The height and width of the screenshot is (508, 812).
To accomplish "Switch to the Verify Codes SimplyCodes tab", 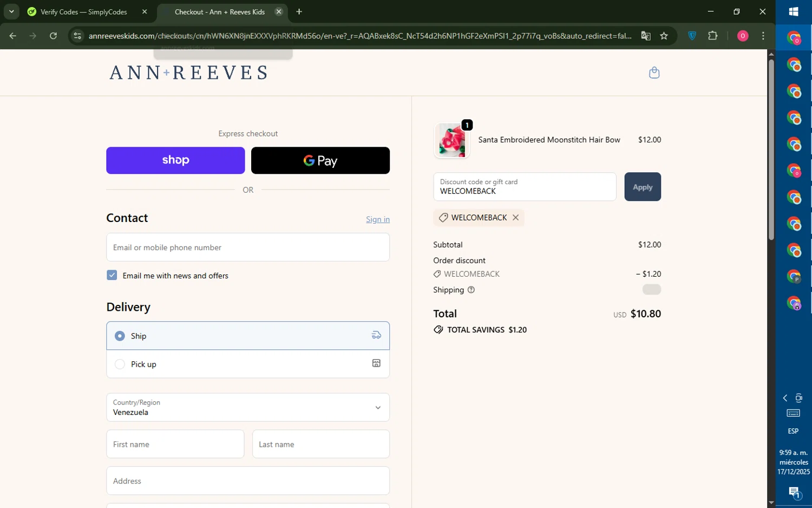I will coord(84,12).
